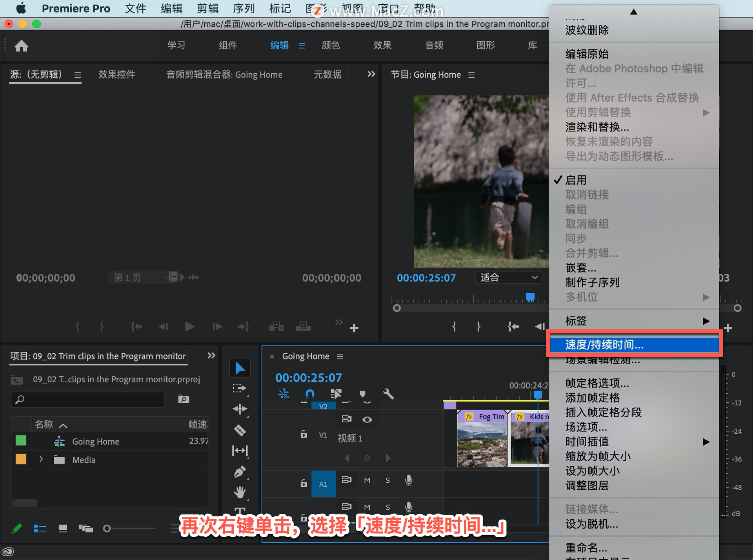Screen dimensions: 753x560
Task: Open source panel overflow chevrons
Action: point(371,74)
